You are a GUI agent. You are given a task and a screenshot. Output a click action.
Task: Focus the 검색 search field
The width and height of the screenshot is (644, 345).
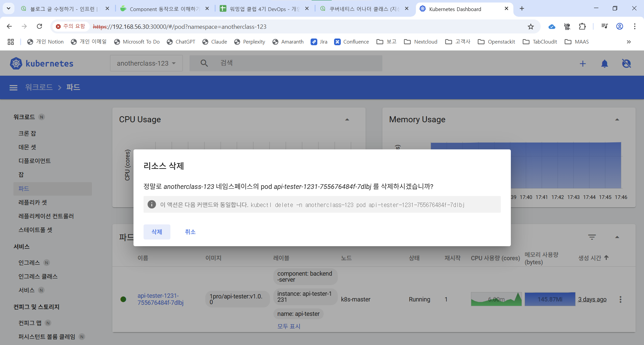286,63
